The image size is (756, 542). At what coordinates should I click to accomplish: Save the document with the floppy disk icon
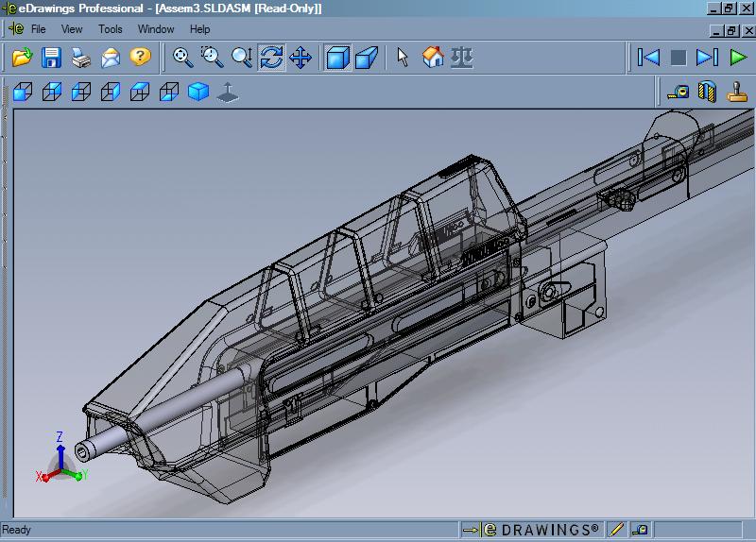tap(51, 58)
